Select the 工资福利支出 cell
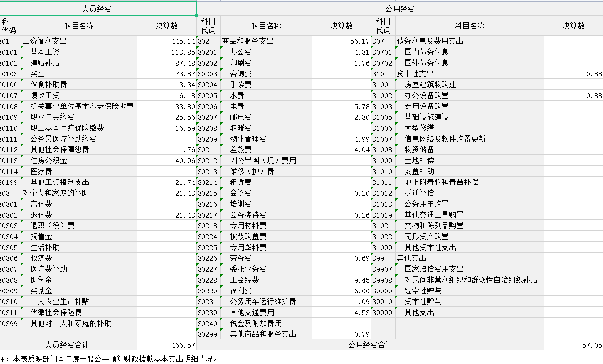The image size is (603, 364). click(79, 41)
